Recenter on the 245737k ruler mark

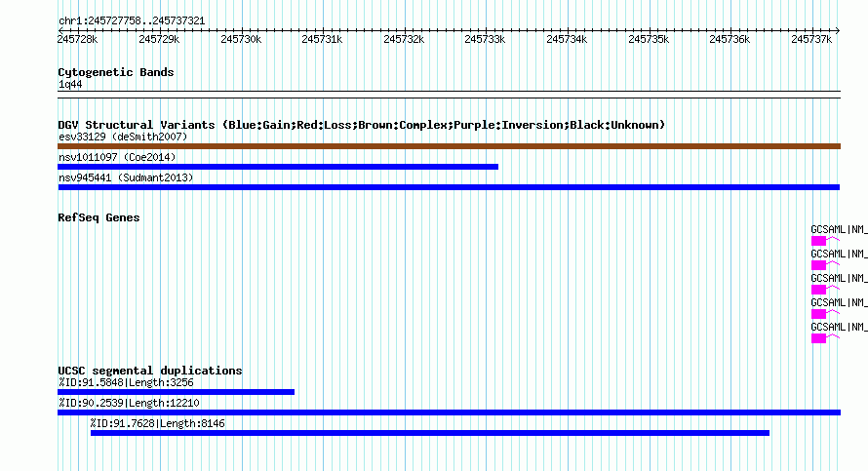pos(811,39)
